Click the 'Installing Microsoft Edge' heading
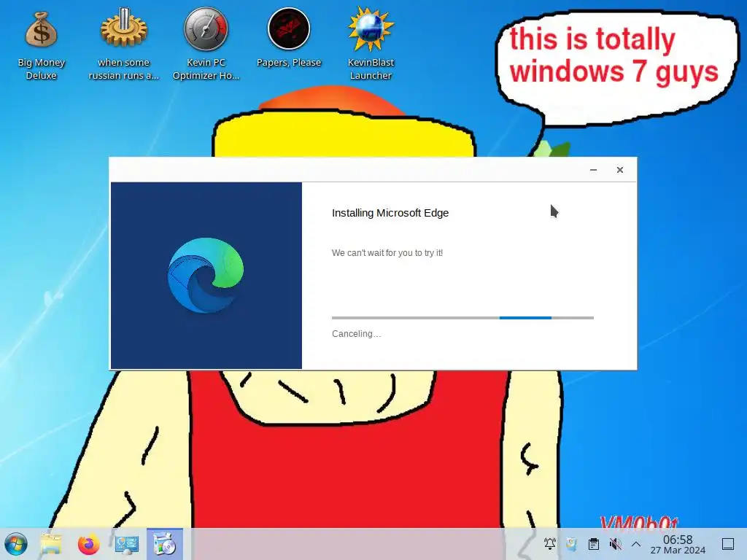 click(x=390, y=213)
